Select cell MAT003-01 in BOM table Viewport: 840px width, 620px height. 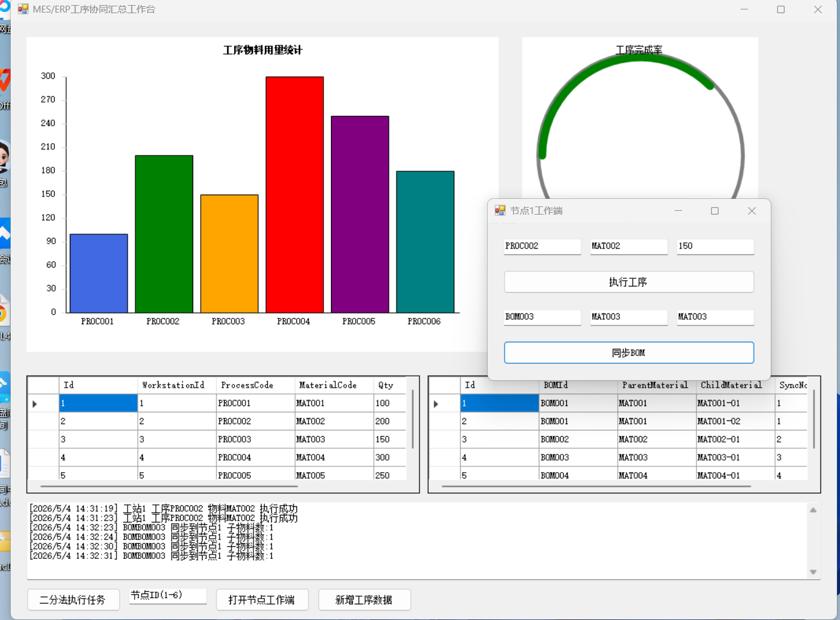(x=736, y=458)
